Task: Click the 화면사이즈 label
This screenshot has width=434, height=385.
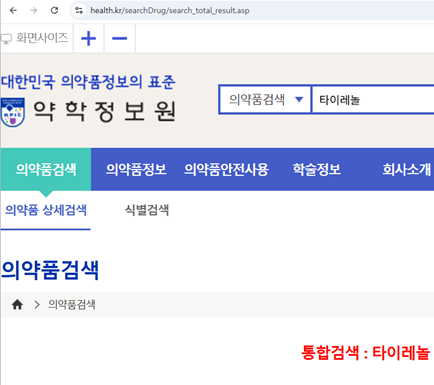Action: [42, 38]
